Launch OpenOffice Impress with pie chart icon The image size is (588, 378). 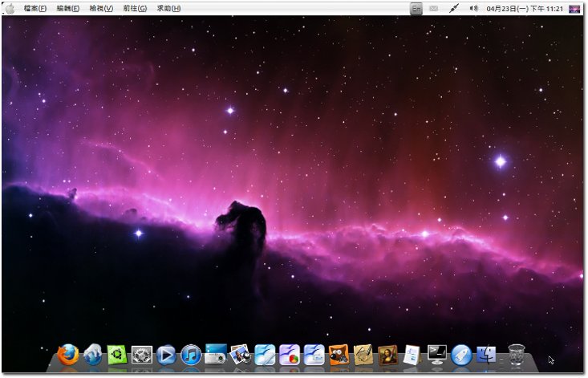(x=290, y=355)
